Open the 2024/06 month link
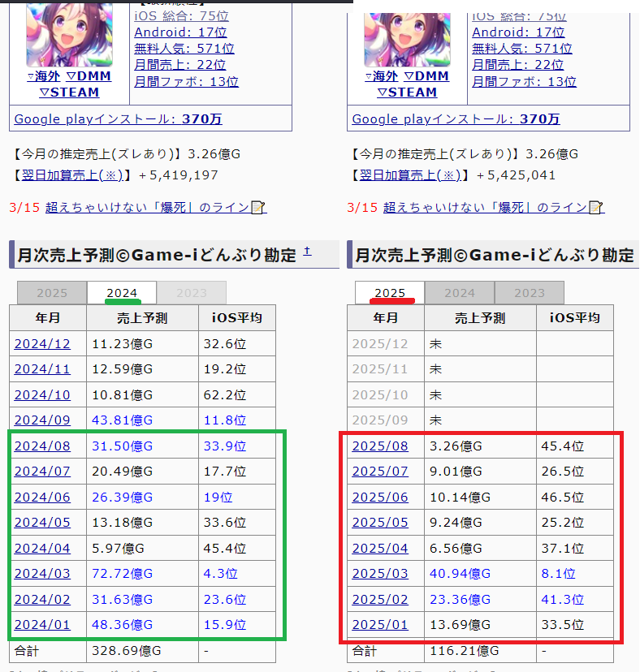Image resolution: width=640 pixels, height=672 pixels. [x=42, y=498]
